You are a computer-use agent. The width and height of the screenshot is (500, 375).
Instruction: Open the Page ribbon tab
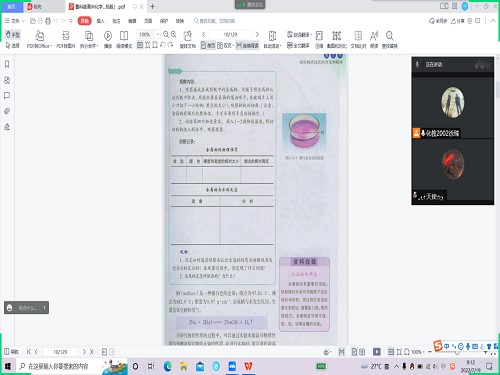(148, 21)
